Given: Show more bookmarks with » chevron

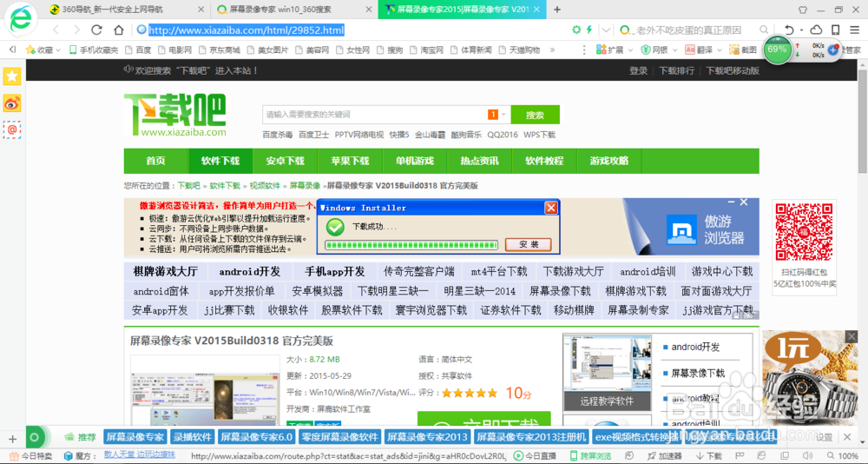Looking at the screenshot, I should [552, 50].
